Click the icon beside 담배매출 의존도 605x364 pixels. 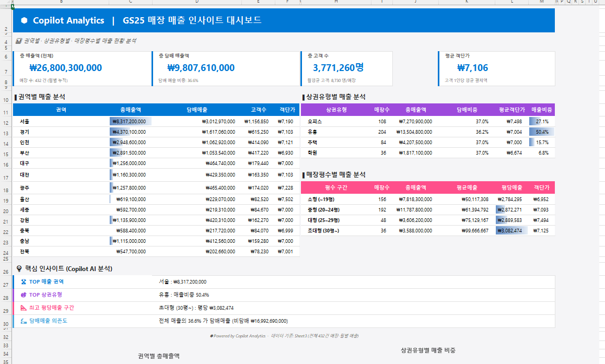coord(24,321)
